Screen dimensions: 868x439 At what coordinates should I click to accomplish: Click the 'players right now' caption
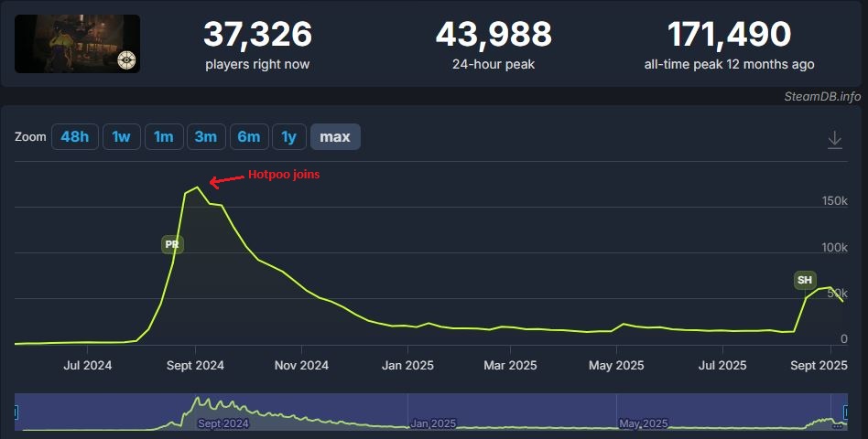tap(257, 64)
